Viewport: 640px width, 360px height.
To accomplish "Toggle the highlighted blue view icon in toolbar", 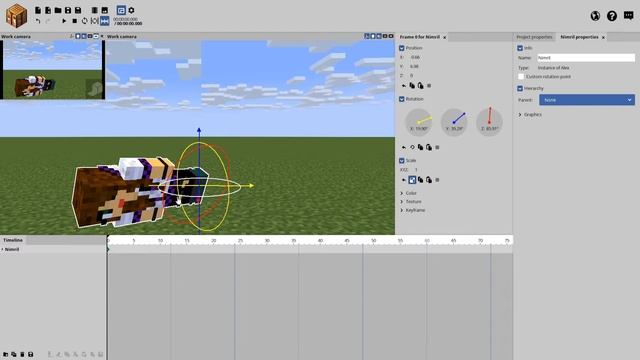I will pyautogui.click(x=121, y=10).
